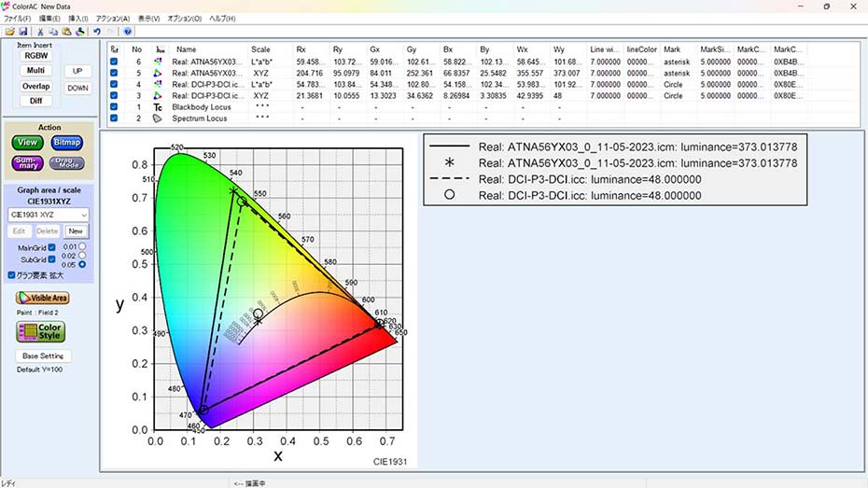Click the RGBW item insert button
868x488 pixels.
click(x=35, y=56)
